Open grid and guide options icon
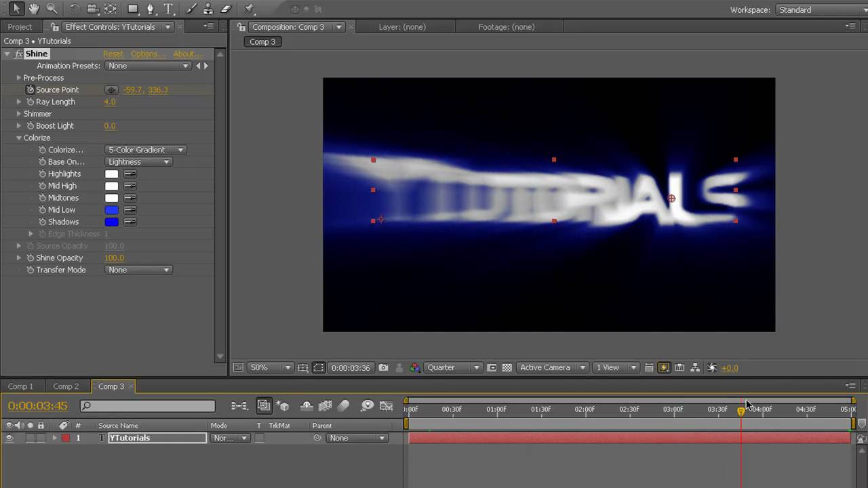The image size is (868, 488). 303,367
